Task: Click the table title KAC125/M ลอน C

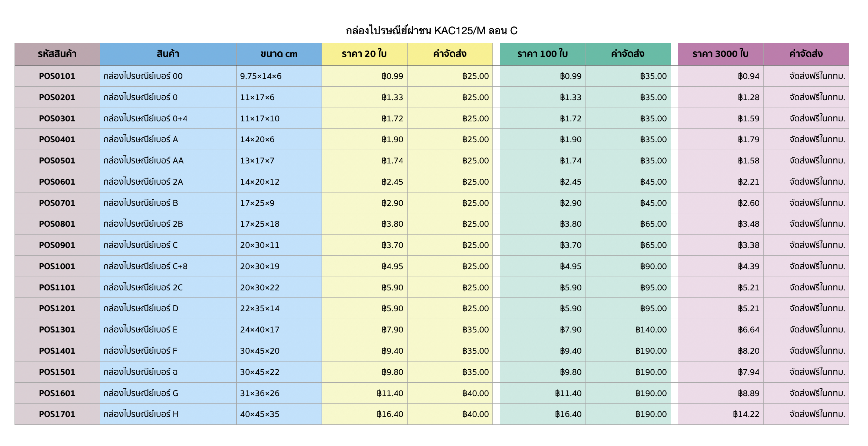Action: [x=431, y=31]
